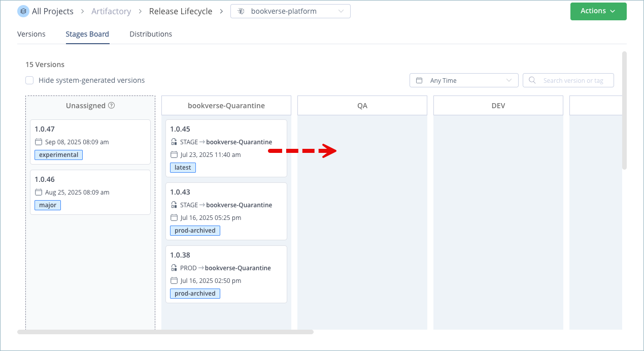Screen dimensions: 644x351
Task: Click the magnifier icon in search field
Action: tap(532, 80)
